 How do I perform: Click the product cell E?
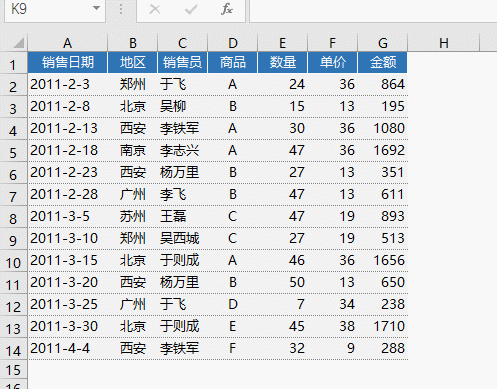[x=233, y=326]
